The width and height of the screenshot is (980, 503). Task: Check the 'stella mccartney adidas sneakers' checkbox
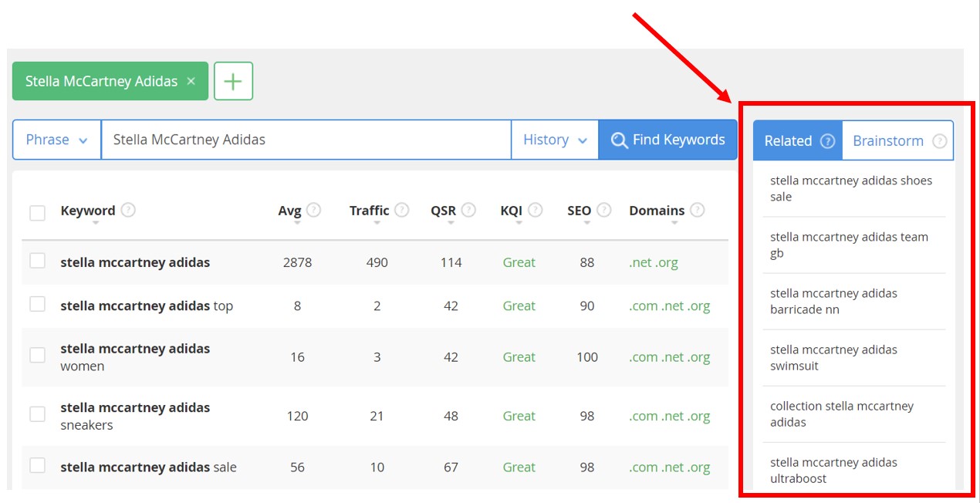(37, 414)
